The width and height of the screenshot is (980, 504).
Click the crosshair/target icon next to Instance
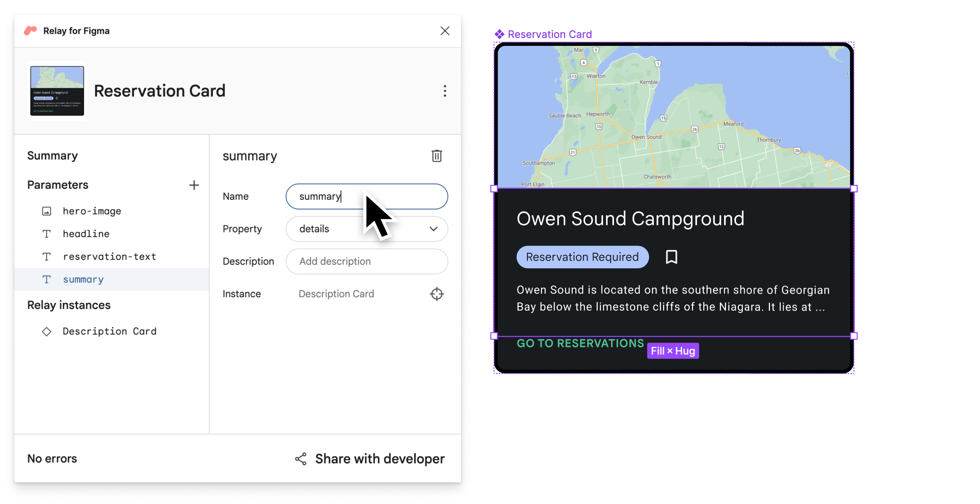[437, 294]
